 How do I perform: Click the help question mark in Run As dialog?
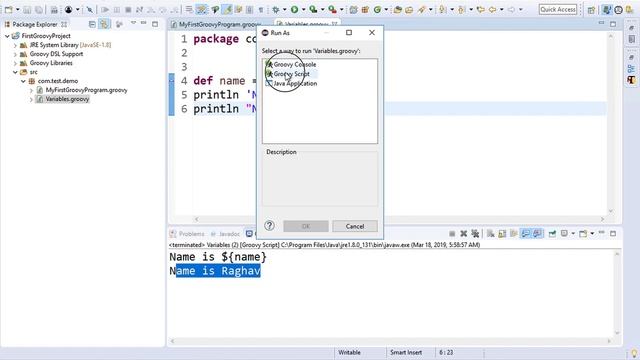click(x=269, y=226)
